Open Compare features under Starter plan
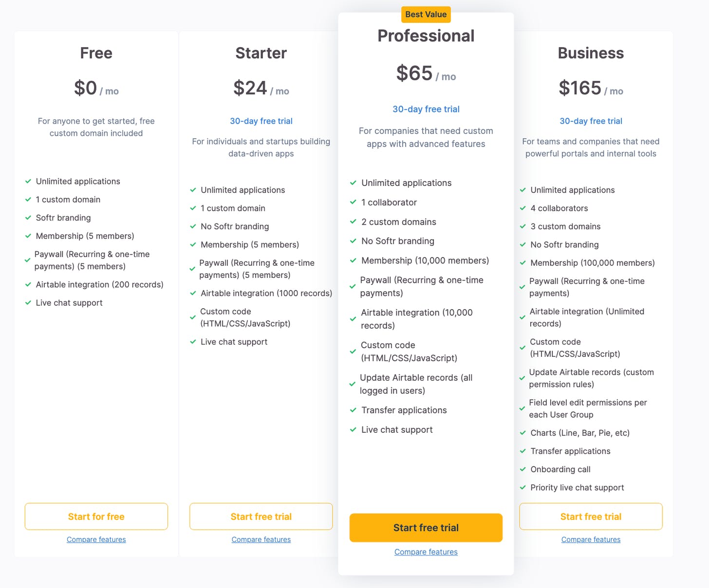This screenshot has height=588, width=709. pos(261,539)
